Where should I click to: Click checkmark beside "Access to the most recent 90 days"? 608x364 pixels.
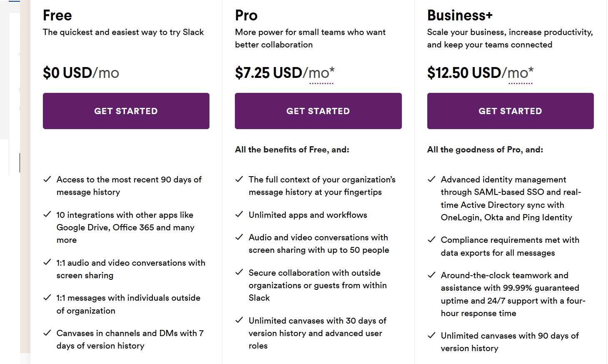tap(47, 179)
